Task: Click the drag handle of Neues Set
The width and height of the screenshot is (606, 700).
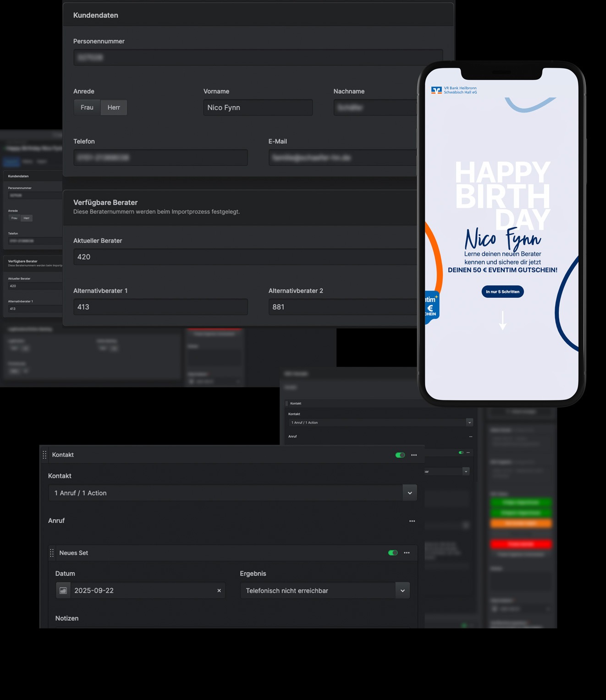Action: point(52,553)
